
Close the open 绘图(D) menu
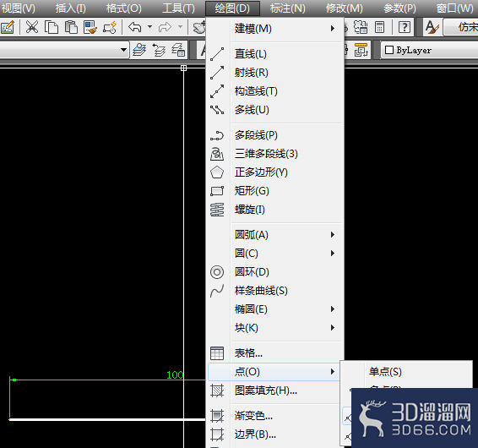coord(232,8)
